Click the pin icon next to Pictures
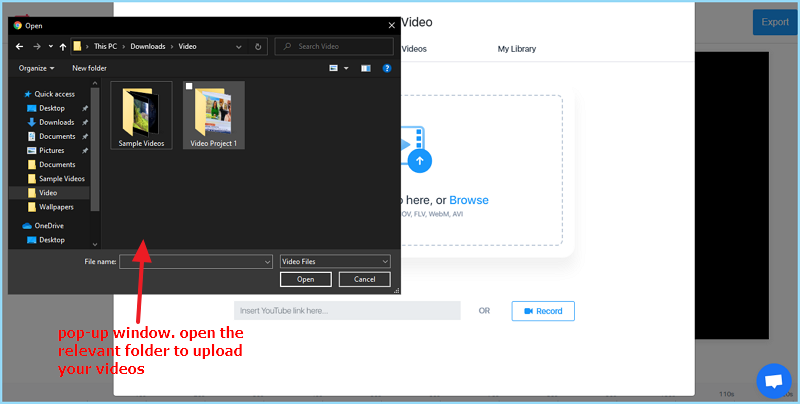Viewport: 800px width, 404px height. click(x=85, y=151)
